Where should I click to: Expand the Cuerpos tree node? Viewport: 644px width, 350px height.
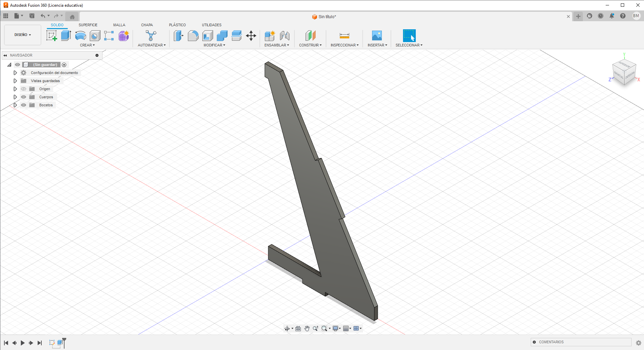click(x=15, y=97)
